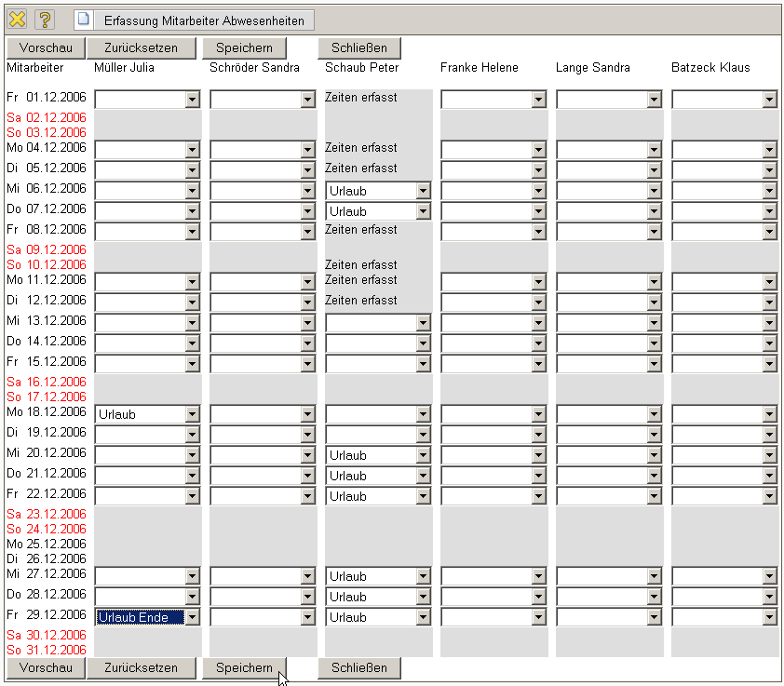Screen dimensions: 784x686
Task: Click the document icon in title tab
Action: [x=84, y=20]
